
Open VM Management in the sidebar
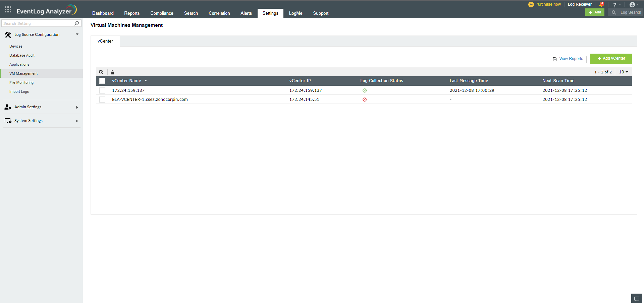[23, 73]
